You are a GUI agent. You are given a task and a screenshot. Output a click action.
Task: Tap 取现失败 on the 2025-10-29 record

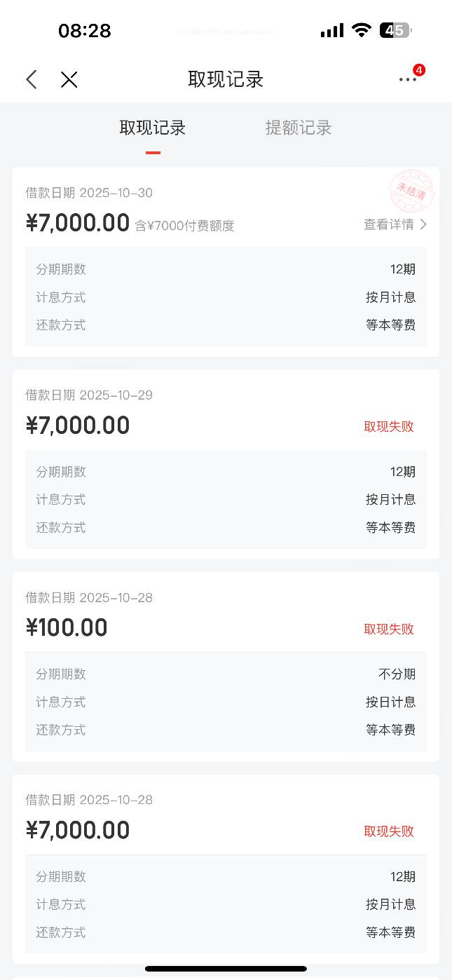389,426
